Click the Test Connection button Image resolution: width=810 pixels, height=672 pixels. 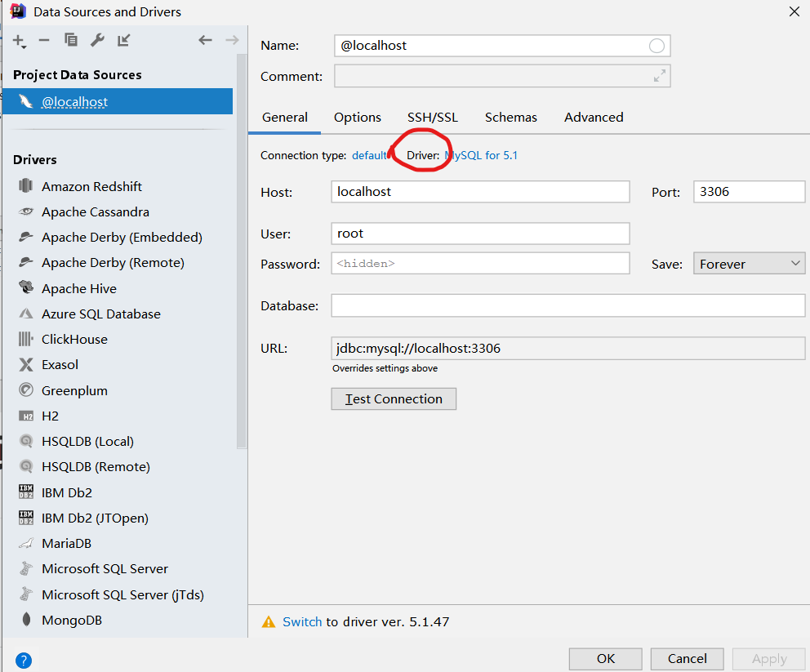pyautogui.click(x=394, y=398)
